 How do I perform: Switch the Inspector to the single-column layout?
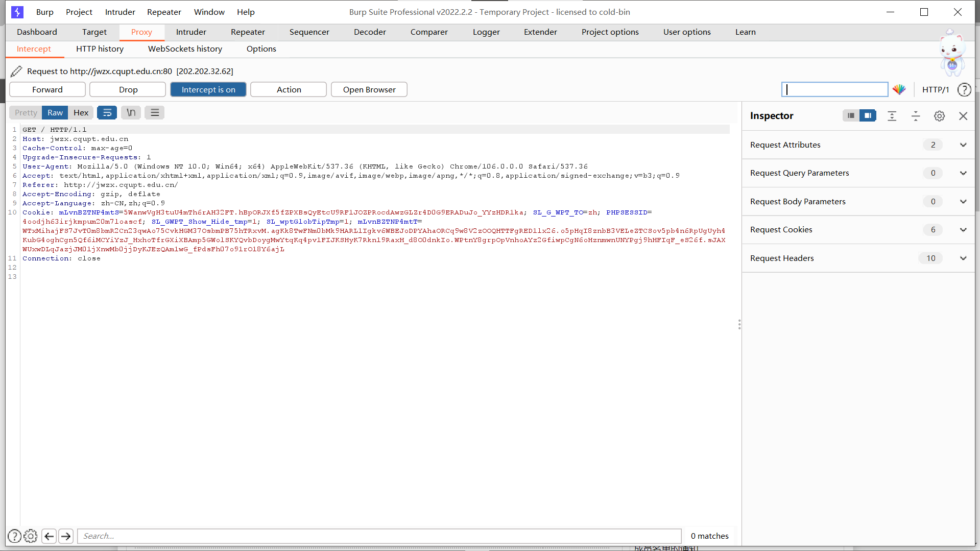point(851,116)
